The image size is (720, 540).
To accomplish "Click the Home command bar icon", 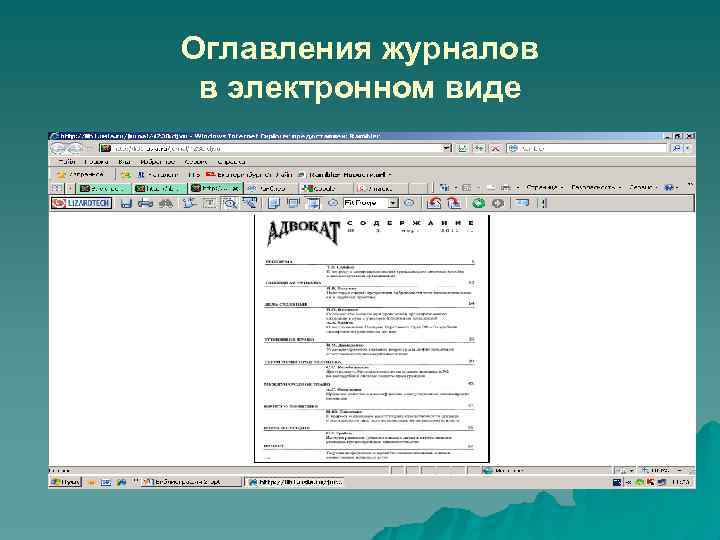I will pyautogui.click(x=446, y=187).
